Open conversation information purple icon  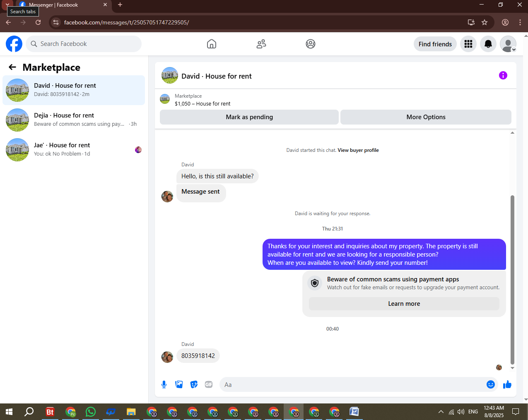(503, 75)
